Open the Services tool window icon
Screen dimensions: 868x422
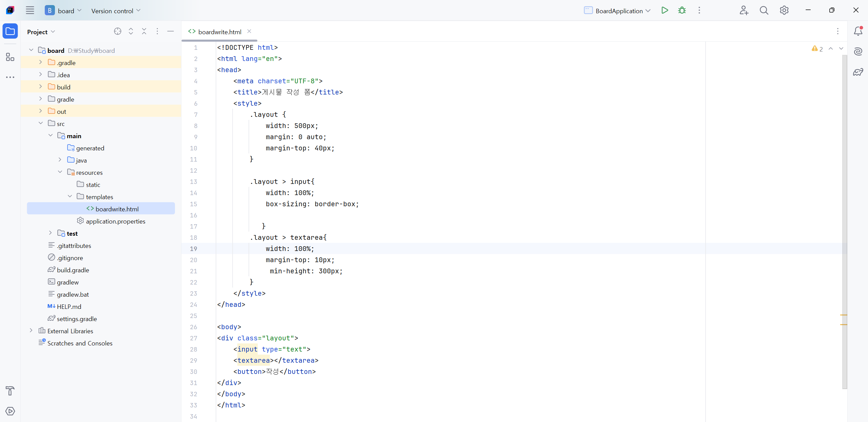tap(10, 411)
